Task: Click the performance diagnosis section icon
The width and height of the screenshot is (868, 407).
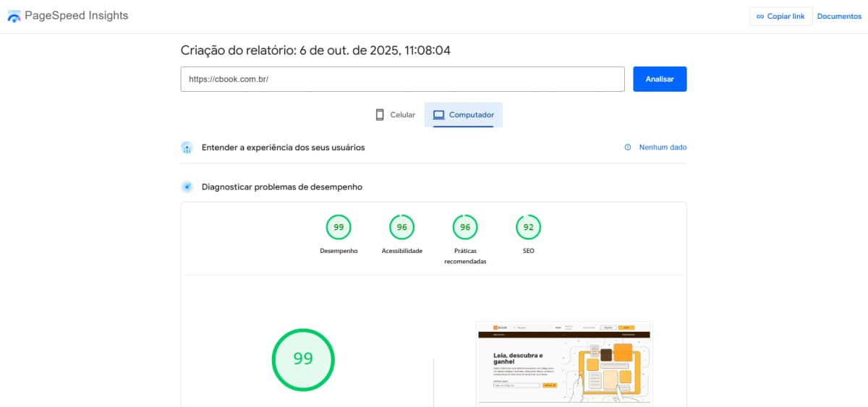Action: tap(187, 187)
